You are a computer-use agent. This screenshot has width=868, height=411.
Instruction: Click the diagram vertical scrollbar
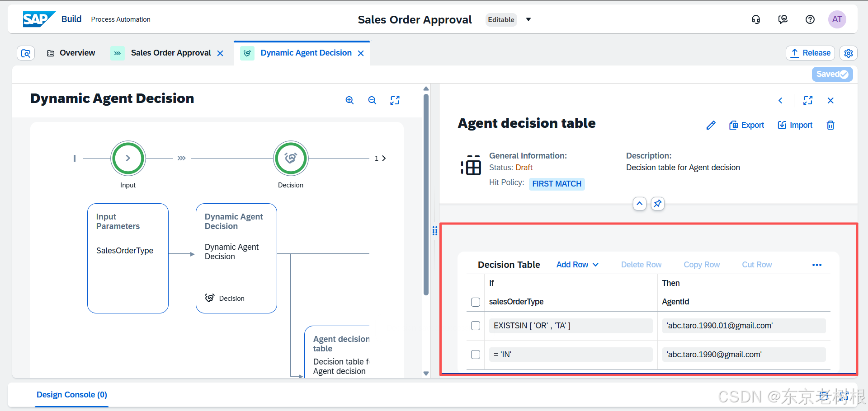pos(426,194)
